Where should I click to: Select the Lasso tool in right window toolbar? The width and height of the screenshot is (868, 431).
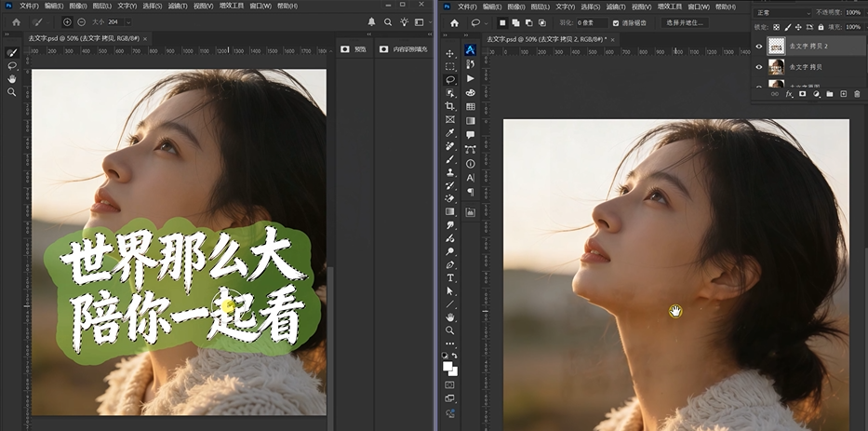[x=450, y=80]
